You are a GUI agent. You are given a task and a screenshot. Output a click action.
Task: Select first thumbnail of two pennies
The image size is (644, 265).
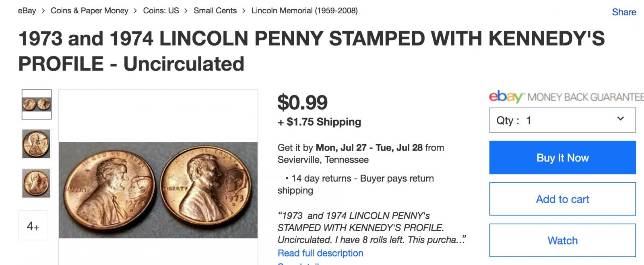point(36,105)
